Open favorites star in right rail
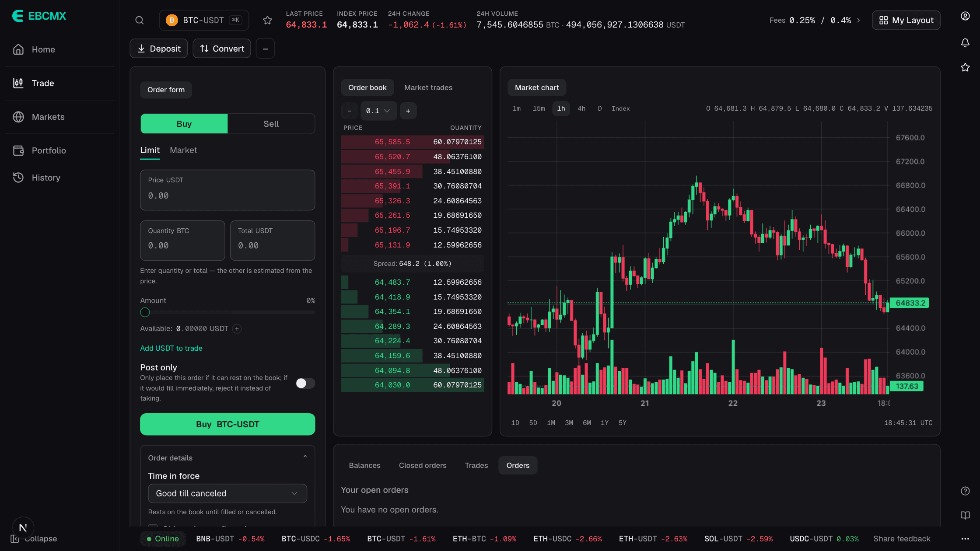This screenshot has height=551, width=980. pos(965,67)
